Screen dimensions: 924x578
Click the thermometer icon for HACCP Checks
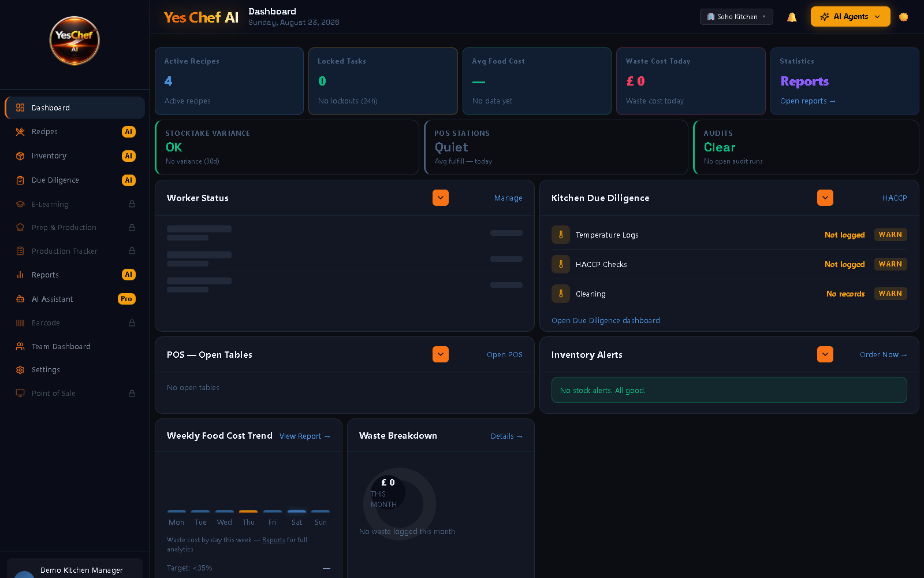561,264
